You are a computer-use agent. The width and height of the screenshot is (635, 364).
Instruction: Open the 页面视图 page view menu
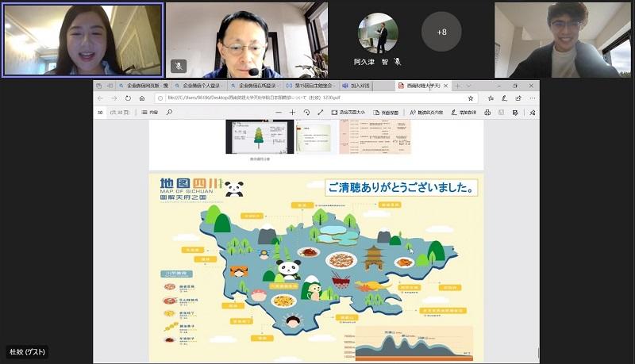coord(386,113)
